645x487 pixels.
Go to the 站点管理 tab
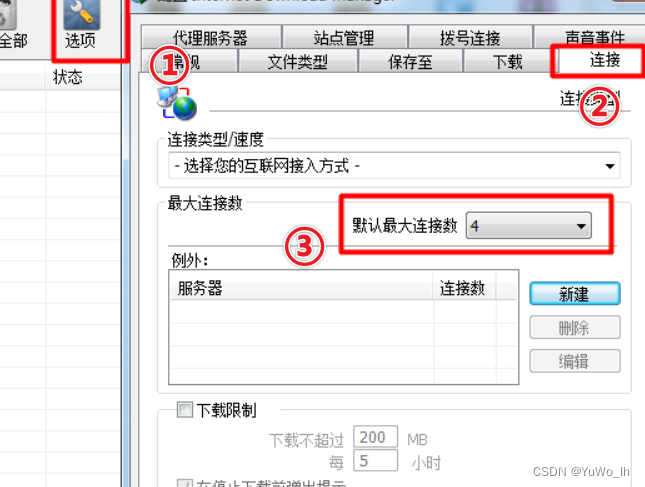tap(345, 37)
